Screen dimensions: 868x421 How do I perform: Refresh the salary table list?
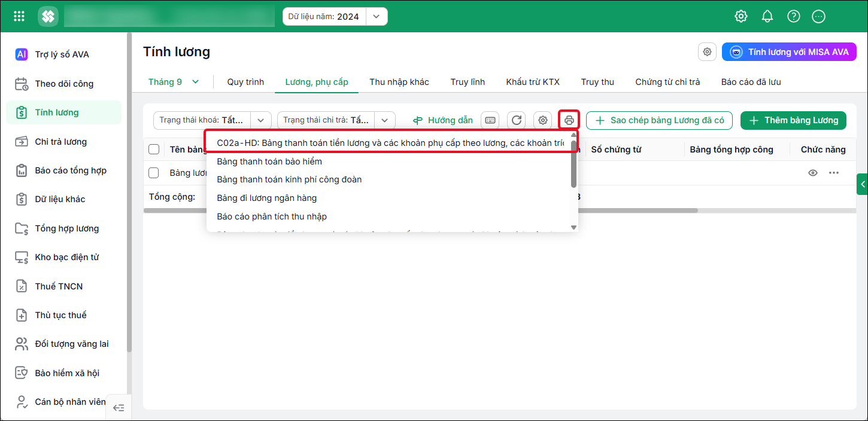tap(517, 120)
